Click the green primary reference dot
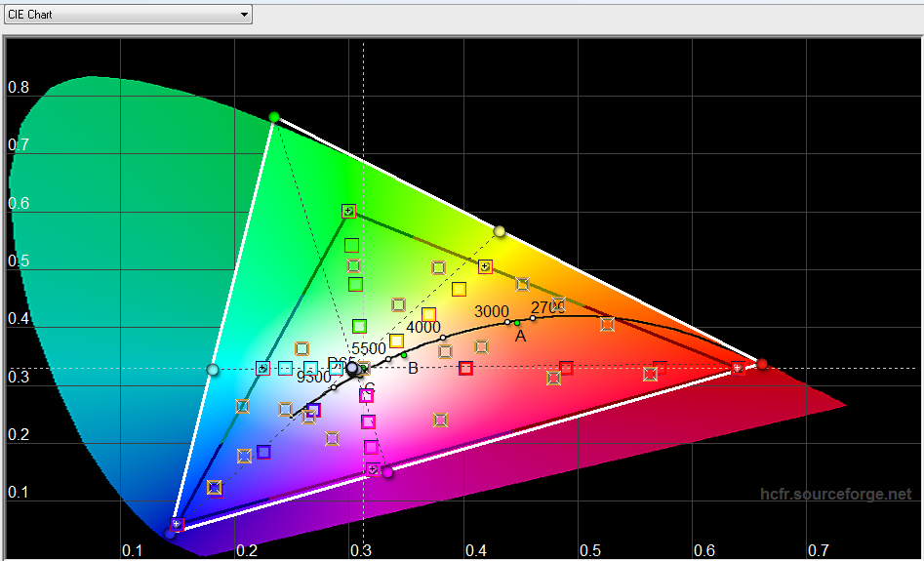 click(x=274, y=117)
